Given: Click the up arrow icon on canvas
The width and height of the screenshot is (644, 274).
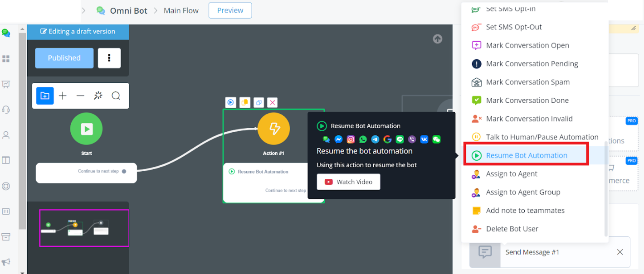Looking at the screenshot, I should pyautogui.click(x=437, y=39).
